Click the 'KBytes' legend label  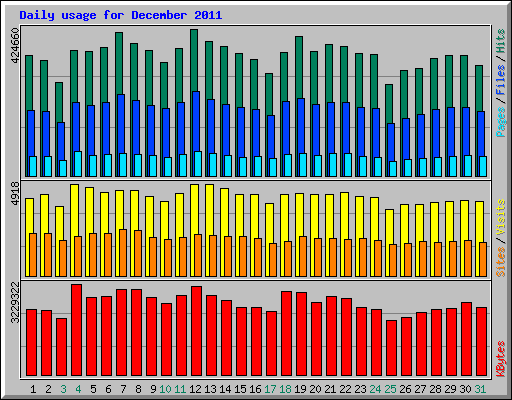[501, 359]
